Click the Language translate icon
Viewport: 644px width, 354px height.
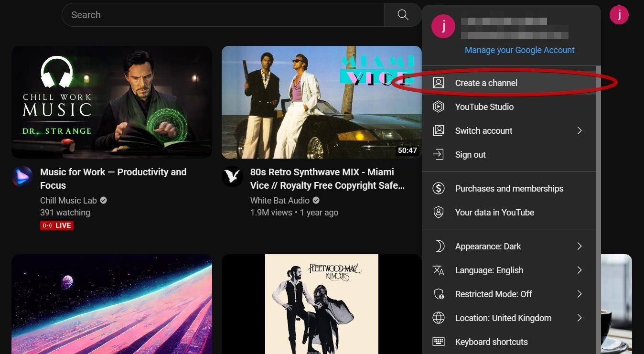pyautogui.click(x=439, y=270)
